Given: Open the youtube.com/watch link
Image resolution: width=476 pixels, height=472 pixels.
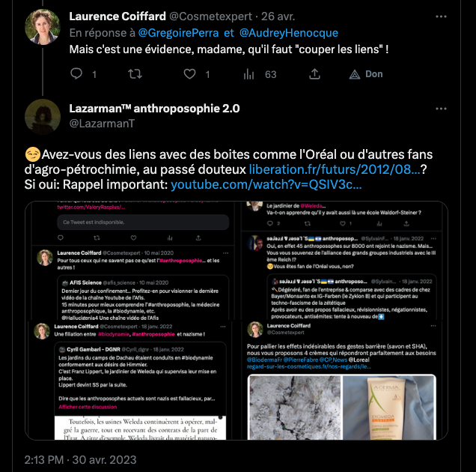Looking at the screenshot, I should (266, 184).
